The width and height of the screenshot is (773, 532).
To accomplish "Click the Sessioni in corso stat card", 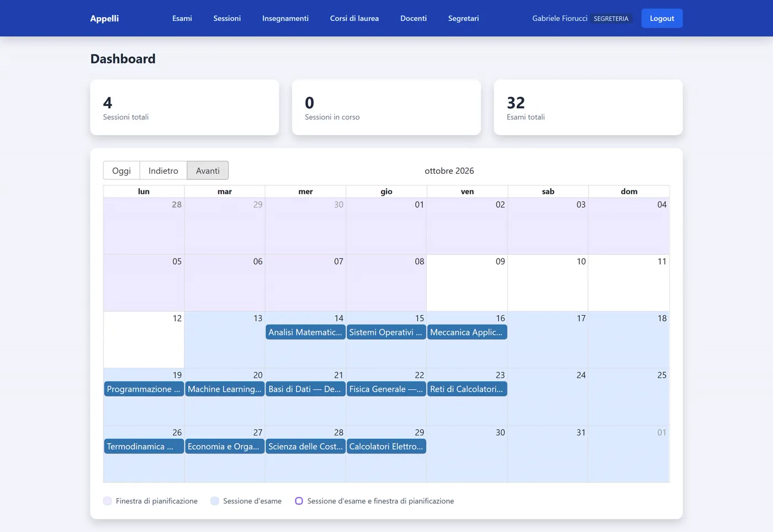I will click(386, 108).
